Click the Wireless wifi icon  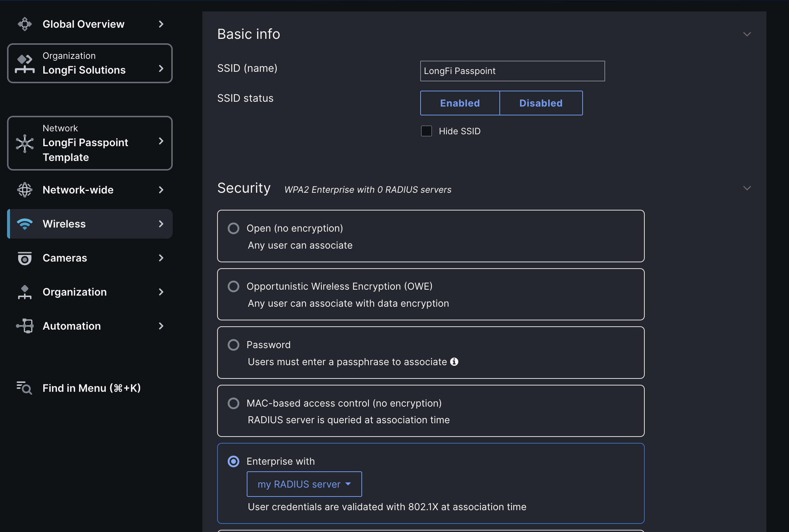[25, 224]
